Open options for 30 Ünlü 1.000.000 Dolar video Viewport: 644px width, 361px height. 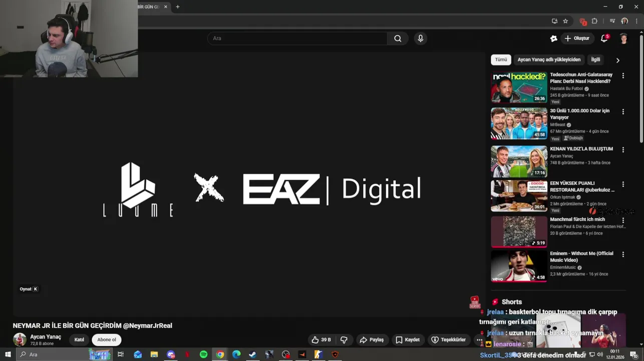pos(623,112)
